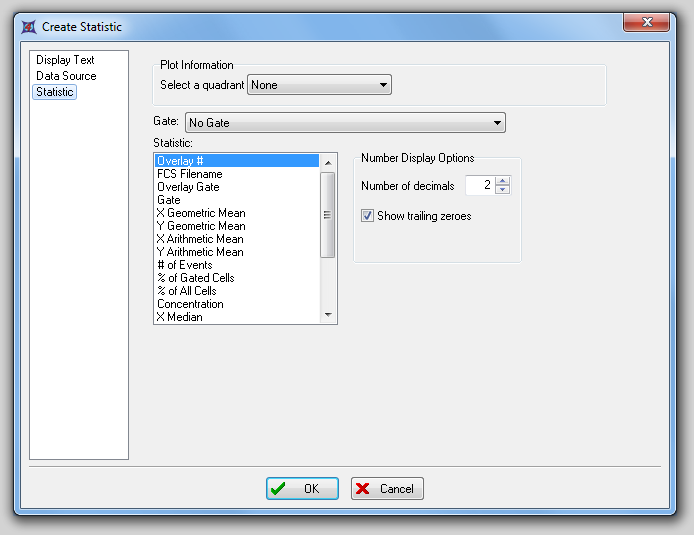Select the Statistic section item
The image size is (694, 535).
pyautogui.click(x=55, y=92)
